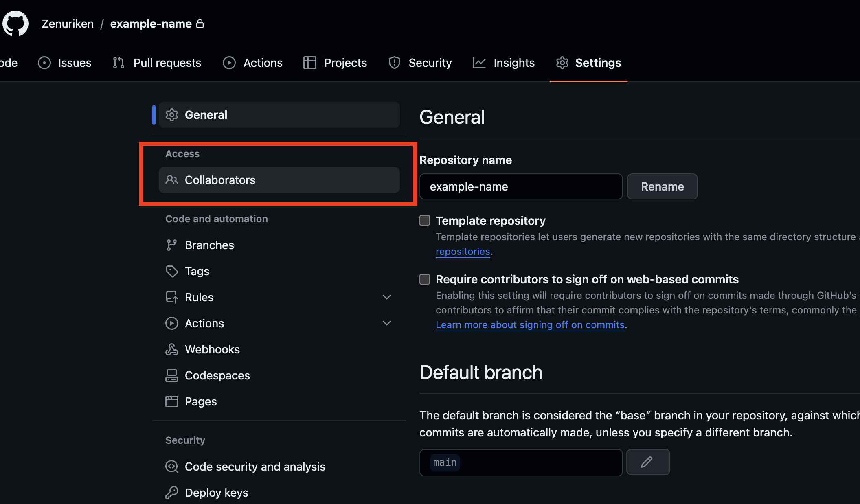Viewport: 860px width, 504px height.
Task: Click the Rules icon in sidebar
Action: click(172, 297)
